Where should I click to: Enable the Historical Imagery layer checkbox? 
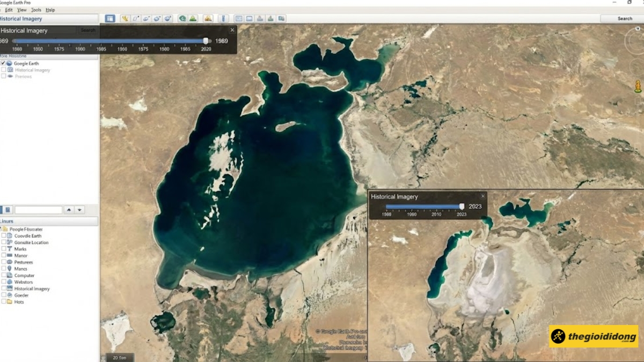point(3,70)
